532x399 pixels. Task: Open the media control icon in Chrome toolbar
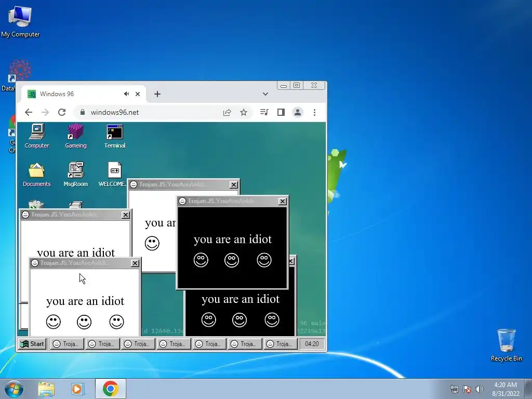(264, 112)
